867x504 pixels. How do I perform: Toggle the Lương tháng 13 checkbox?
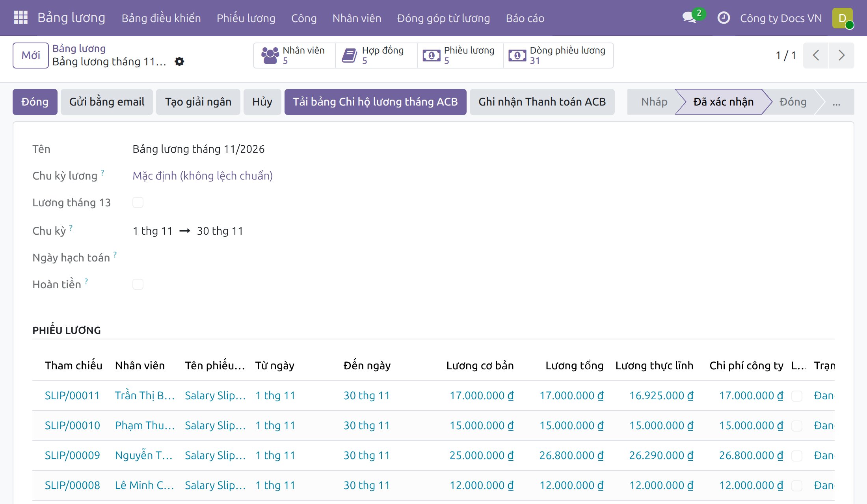138,202
